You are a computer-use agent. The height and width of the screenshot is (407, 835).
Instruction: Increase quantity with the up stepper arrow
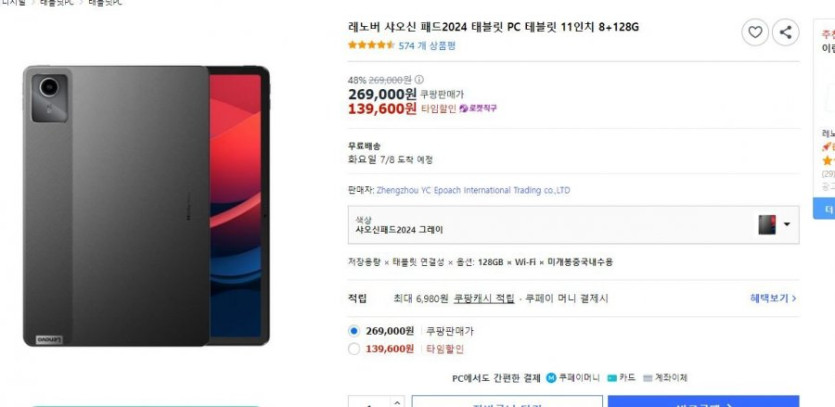pos(397,402)
